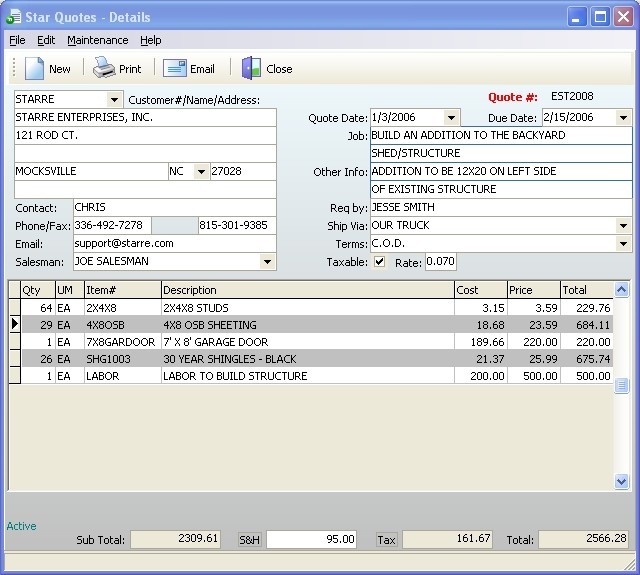Open the Quote Date dropdown calendar
Screen dimensions: 640x575
pyautogui.click(x=451, y=117)
